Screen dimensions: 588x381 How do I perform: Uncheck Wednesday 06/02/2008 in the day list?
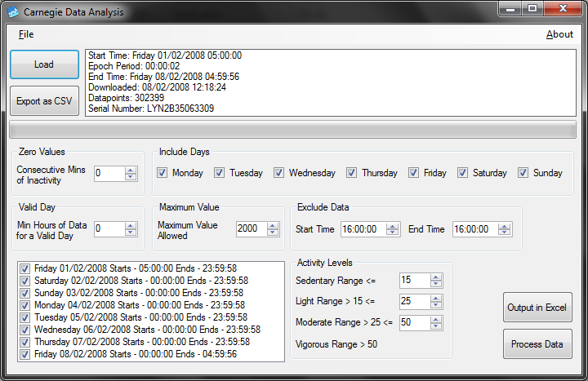tap(24, 330)
